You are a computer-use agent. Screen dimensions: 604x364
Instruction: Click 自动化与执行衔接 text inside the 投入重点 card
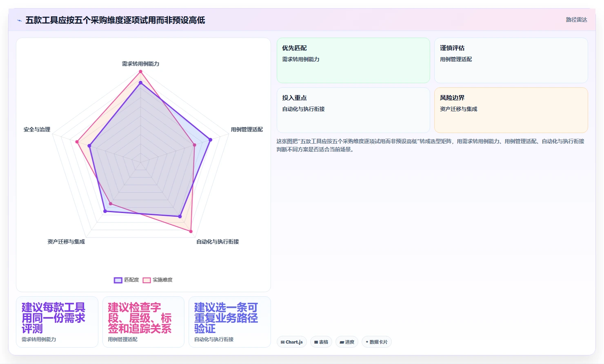(303, 109)
